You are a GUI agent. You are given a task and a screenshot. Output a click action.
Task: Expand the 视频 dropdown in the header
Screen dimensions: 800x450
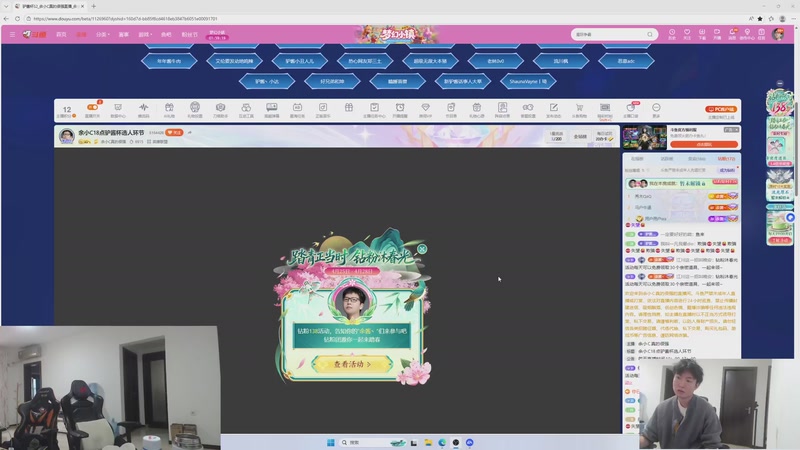pos(145,35)
